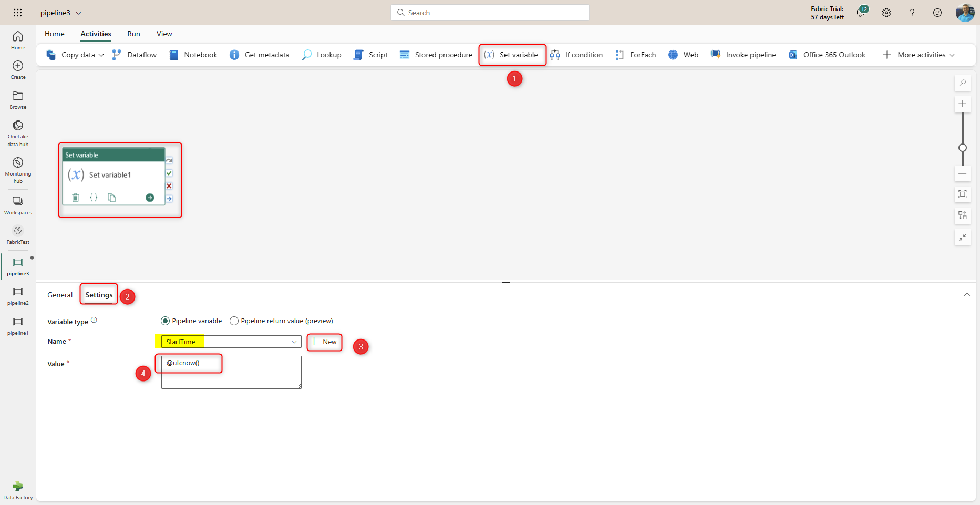Click the canvas search icon
Image resolution: width=980 pixels, height=505 pixels.
[962, 83]
